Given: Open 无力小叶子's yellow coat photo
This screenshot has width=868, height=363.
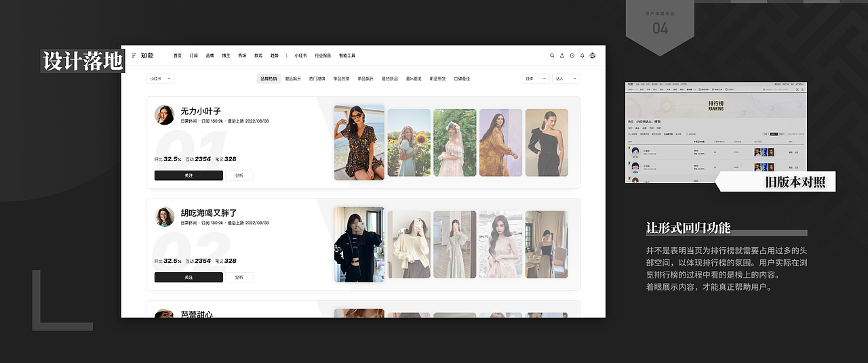Looking at the screenshot, I should 501,143.
